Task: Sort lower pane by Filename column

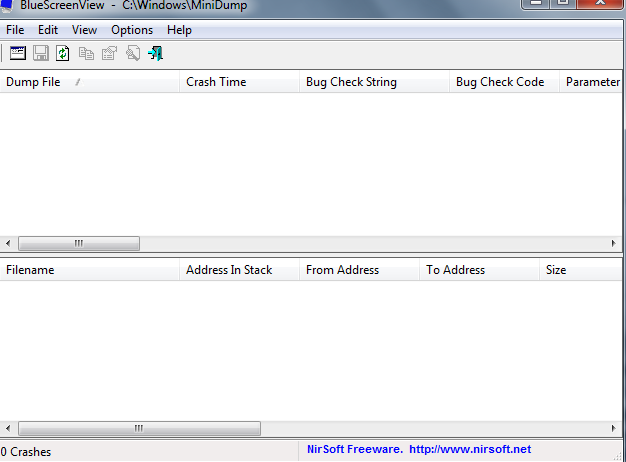Action: click(90, 270)
